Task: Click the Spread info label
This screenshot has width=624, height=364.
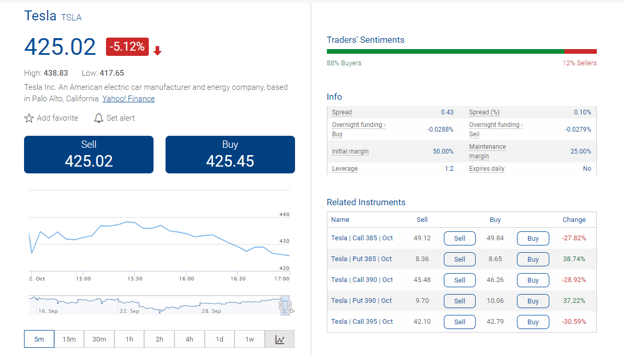Action: click(x=342, y=112)
